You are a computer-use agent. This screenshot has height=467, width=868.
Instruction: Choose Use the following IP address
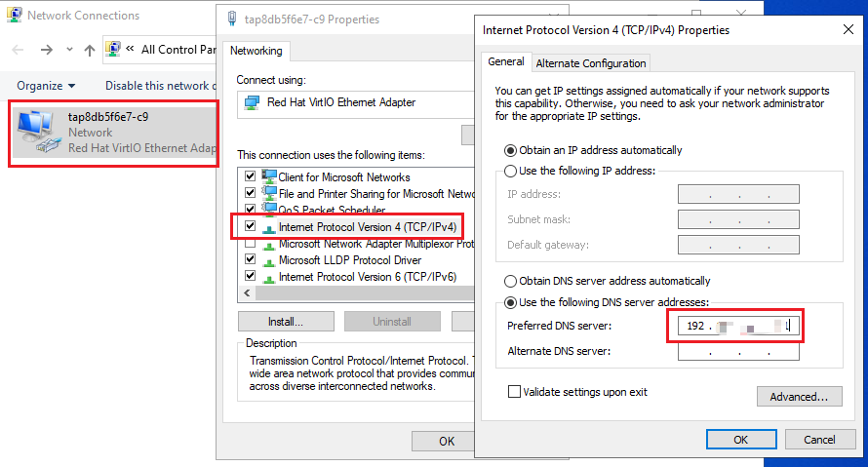click(x=510, y=171)
